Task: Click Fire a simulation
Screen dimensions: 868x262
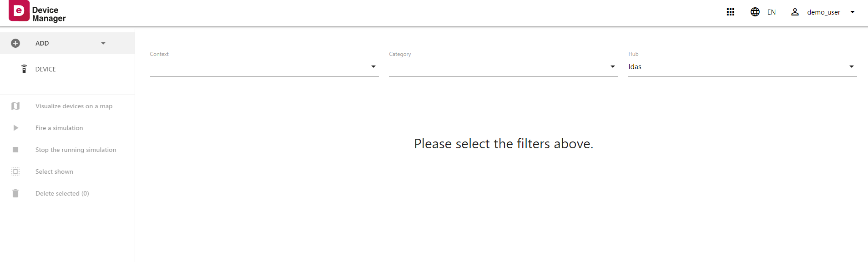Action: coord(59,128)
